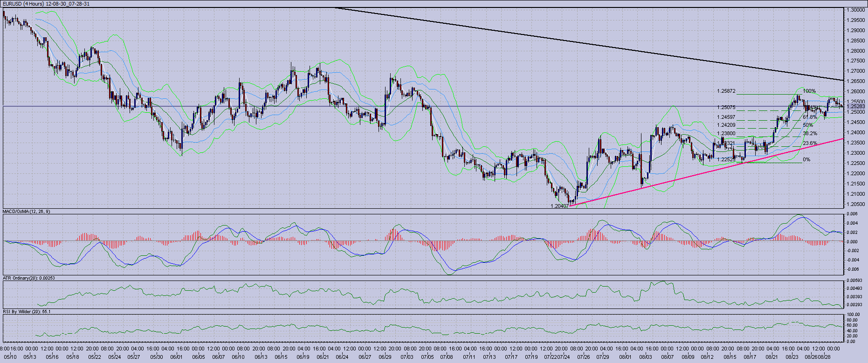Click the 1.20500 price on the axis

(x=856, y=204)
